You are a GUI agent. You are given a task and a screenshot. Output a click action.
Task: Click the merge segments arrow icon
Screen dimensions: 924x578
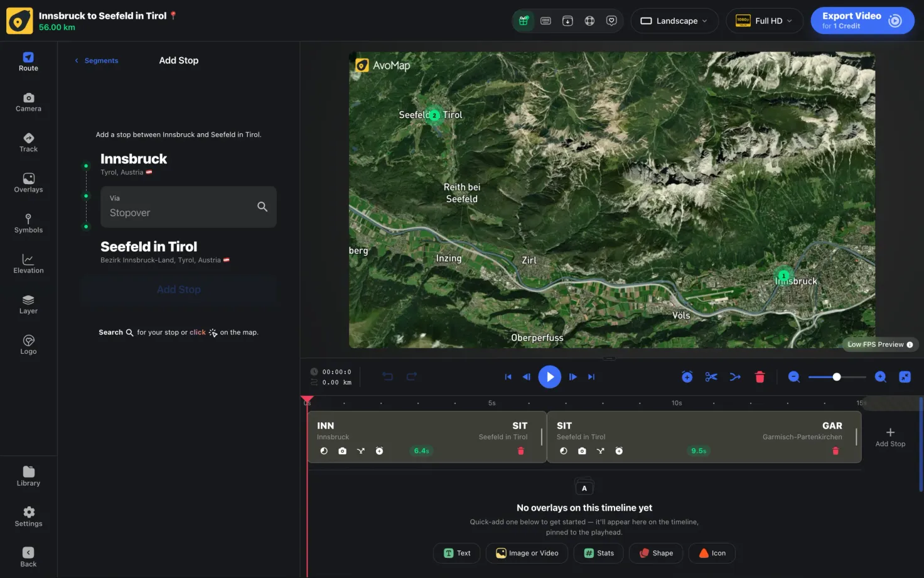coord(735,377)
